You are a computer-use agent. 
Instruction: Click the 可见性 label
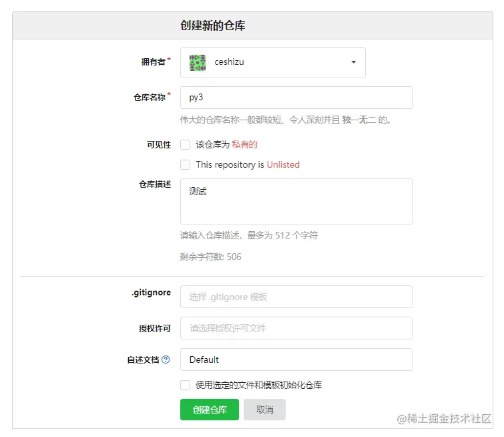[x=159, y=144]
